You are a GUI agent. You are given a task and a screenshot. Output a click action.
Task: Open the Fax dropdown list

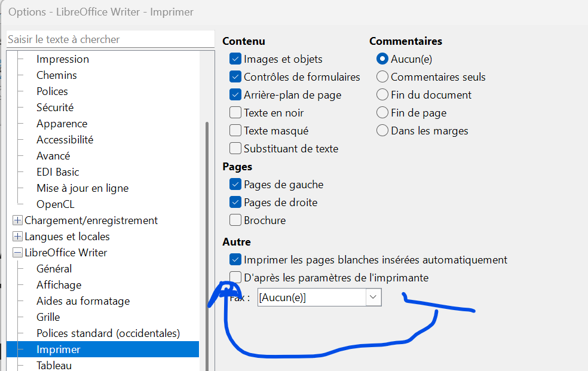tap(373, 297)
